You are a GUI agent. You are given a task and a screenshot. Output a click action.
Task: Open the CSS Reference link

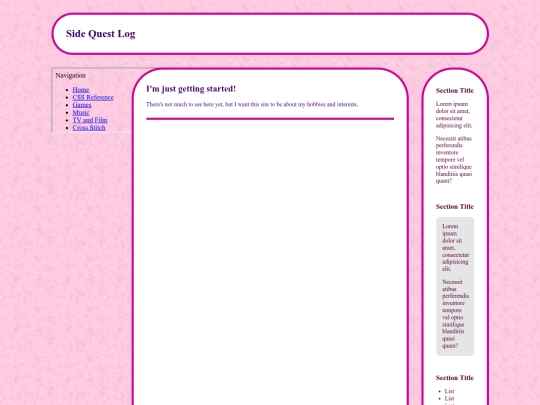(x=93, y=97)
